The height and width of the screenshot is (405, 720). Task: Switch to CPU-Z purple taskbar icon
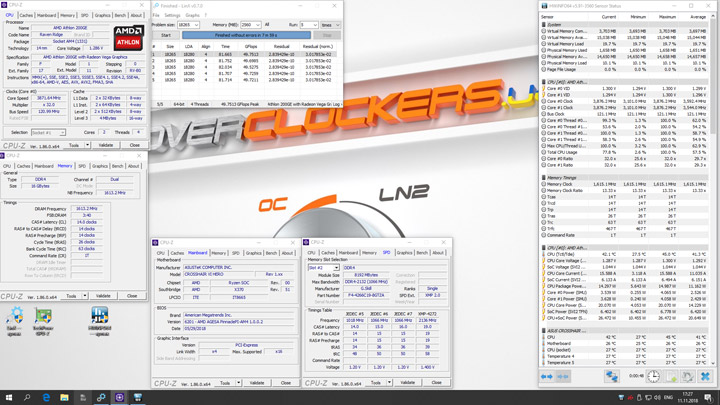pyautogui.click(x=119, y=398)
